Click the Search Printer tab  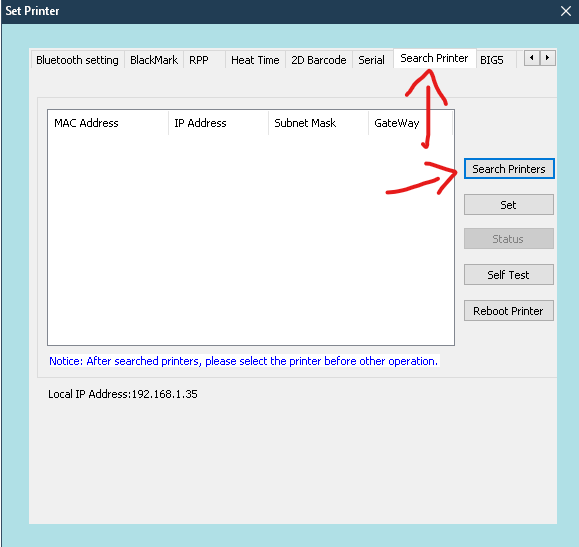[434, 58]
